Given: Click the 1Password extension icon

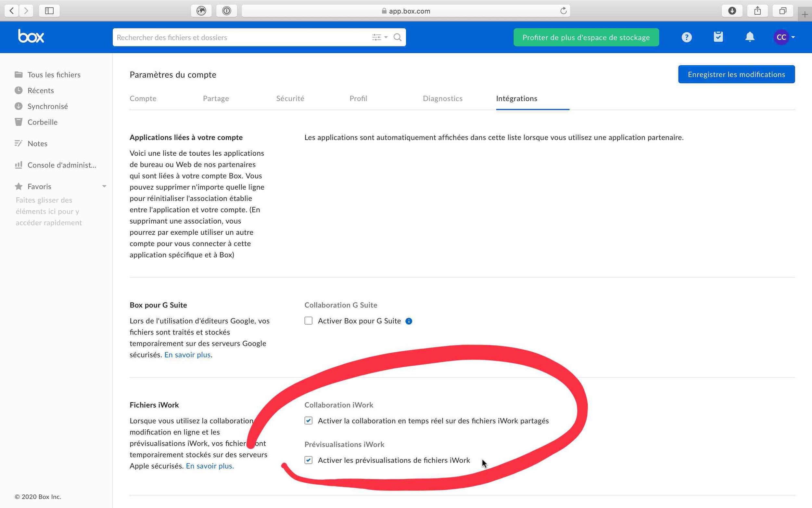Looking at the screenshot, I should (x=227, y=11).
